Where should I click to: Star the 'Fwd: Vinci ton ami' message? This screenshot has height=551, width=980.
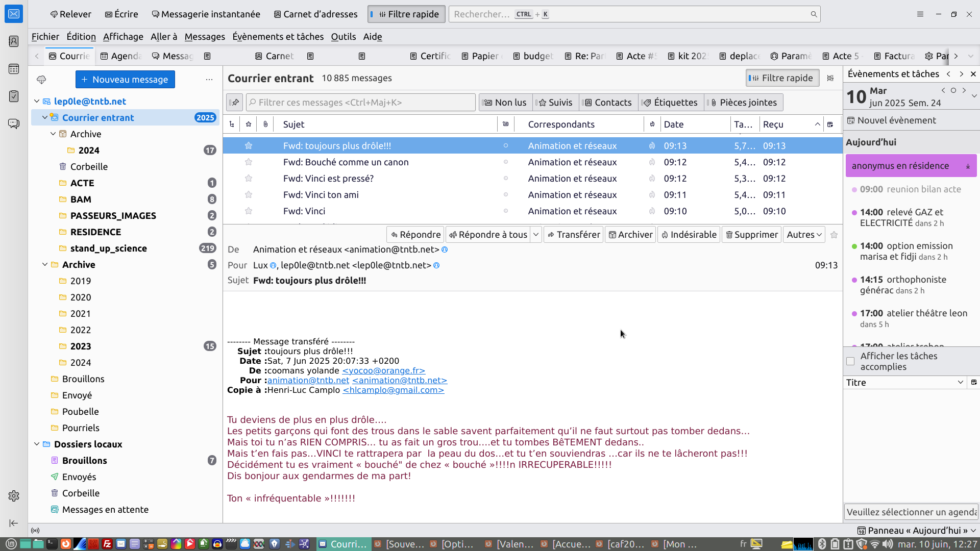tap(249, 195)
